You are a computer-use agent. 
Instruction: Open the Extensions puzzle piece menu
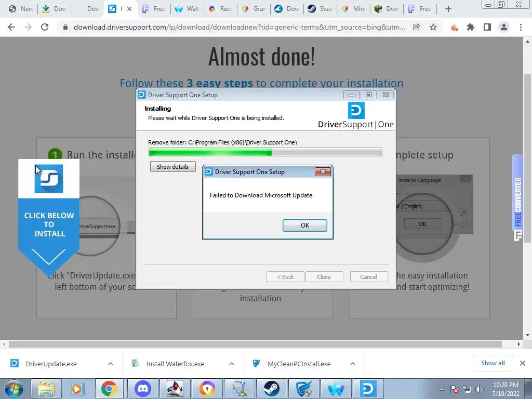[x=471, y=27]
